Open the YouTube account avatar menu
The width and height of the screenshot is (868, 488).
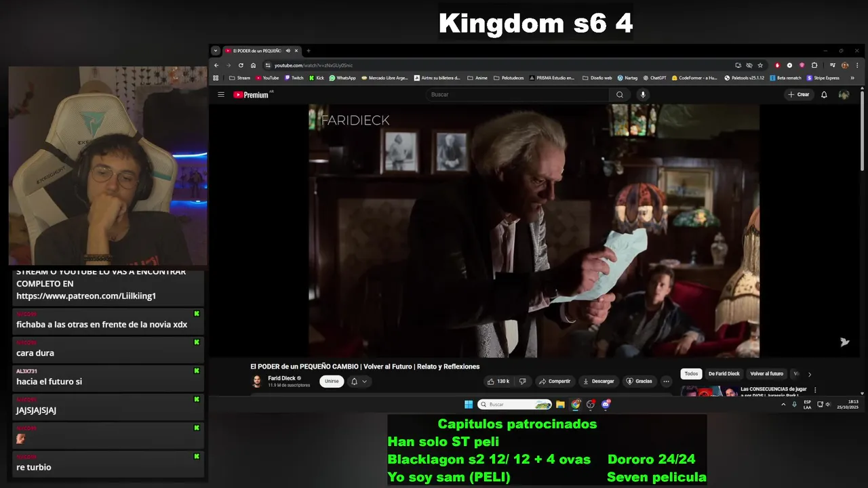pos(844,95)
